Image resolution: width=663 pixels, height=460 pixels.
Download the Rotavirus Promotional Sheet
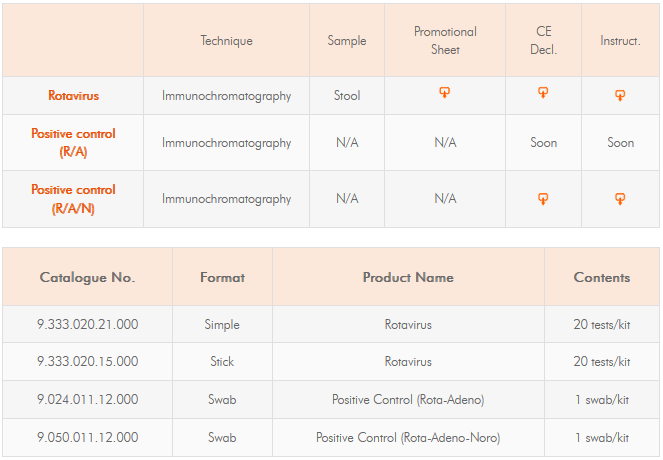pyautogui.click(x=445, y=93)
